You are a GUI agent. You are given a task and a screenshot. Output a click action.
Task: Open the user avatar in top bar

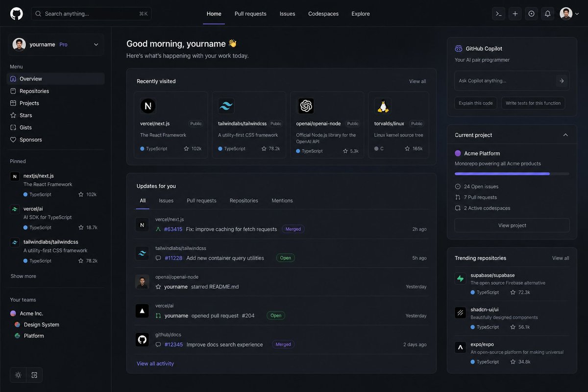pyautogui.click(x=566, y=14)
